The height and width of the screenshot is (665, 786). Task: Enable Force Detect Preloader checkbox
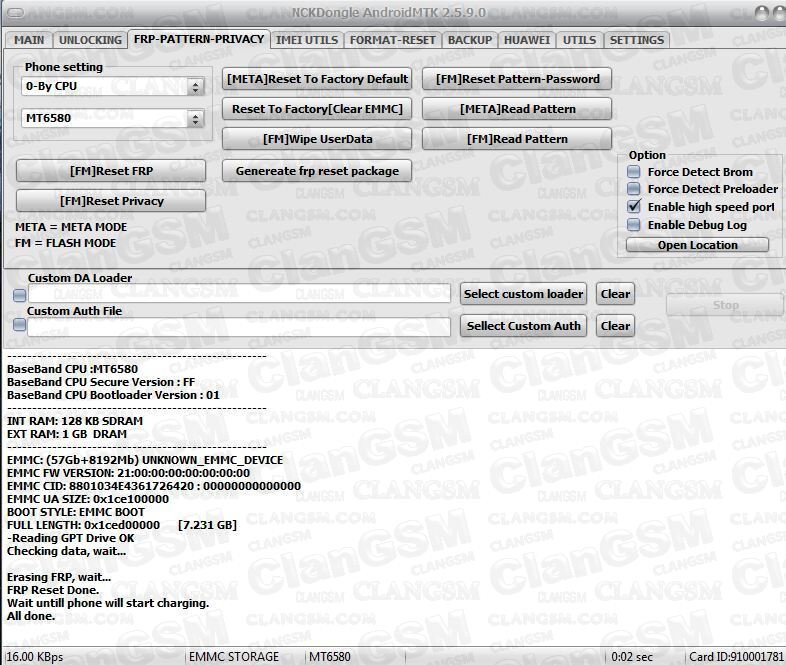pyautogui.click(x=634, y=189)
